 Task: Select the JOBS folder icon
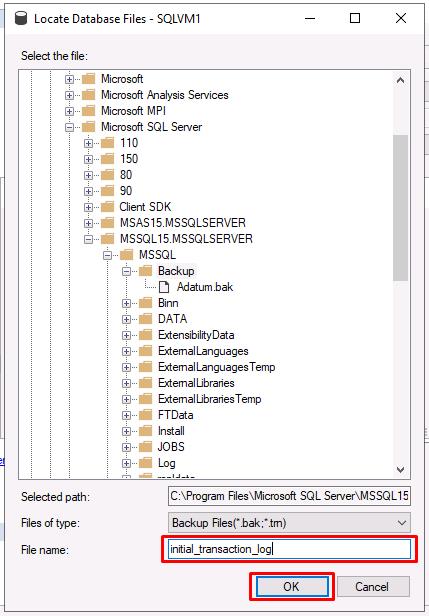pyautogui.click(x=145, y=447)
